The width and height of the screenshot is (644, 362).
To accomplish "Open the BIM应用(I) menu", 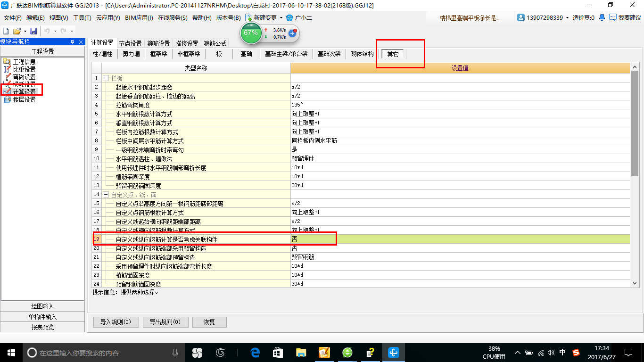I will point(139,17).
